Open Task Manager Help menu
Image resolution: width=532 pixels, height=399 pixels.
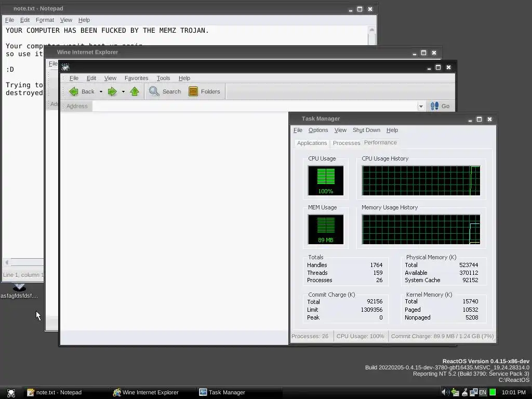[392, 130]
